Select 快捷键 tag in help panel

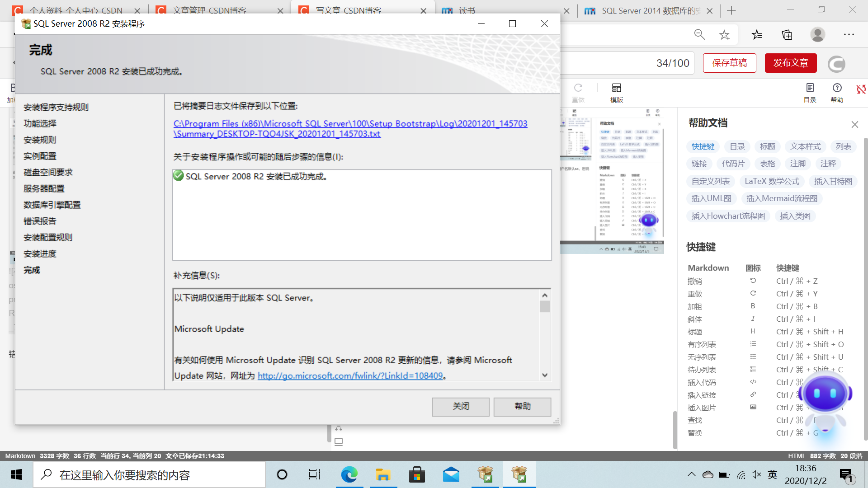coord(703,146)
